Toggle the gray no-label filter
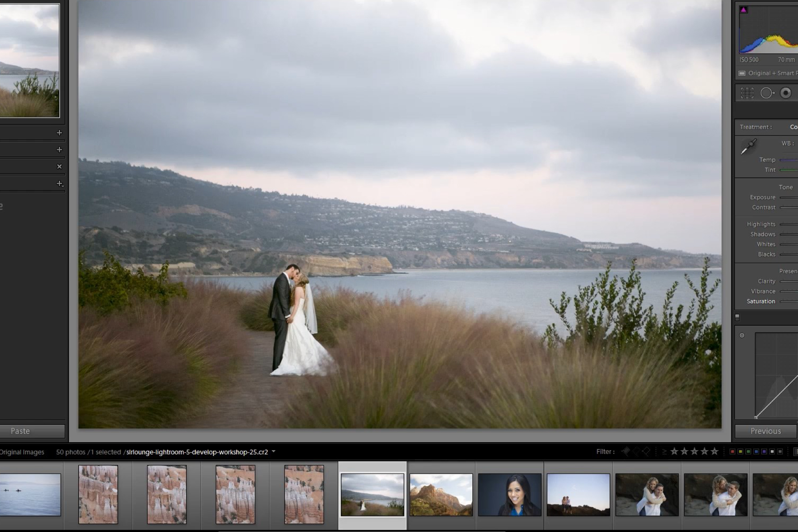Image resolution: width=798 pixels, height=532 pixels. coord(780,452)
